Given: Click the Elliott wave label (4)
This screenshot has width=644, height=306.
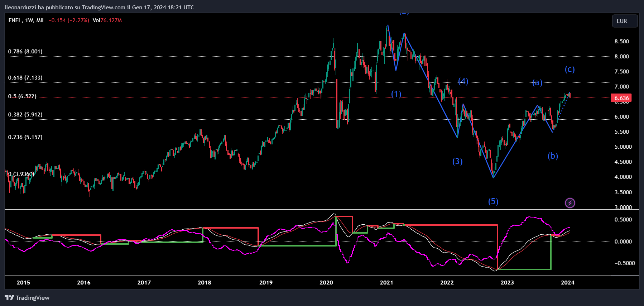Looking at the screenshot, I should 463,81.
